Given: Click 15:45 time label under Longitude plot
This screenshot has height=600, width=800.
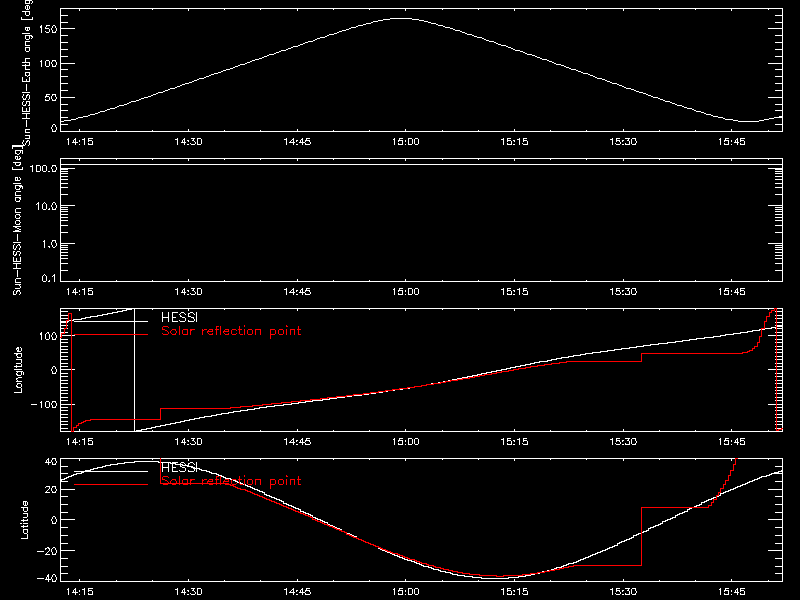Looking at the screenshot, I should click(732, 442).
